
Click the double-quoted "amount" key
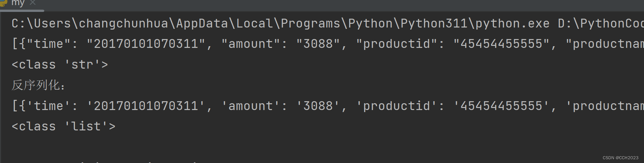pos(251,44)
